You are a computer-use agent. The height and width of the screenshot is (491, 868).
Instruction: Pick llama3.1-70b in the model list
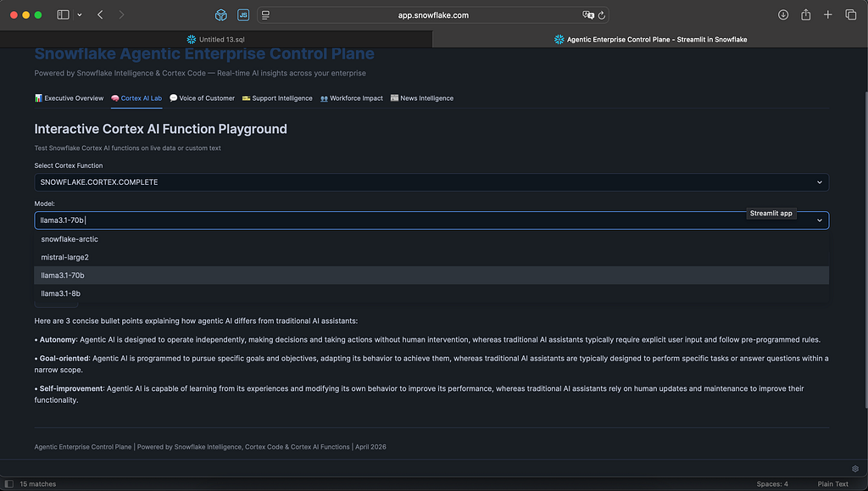pos(431,275)
